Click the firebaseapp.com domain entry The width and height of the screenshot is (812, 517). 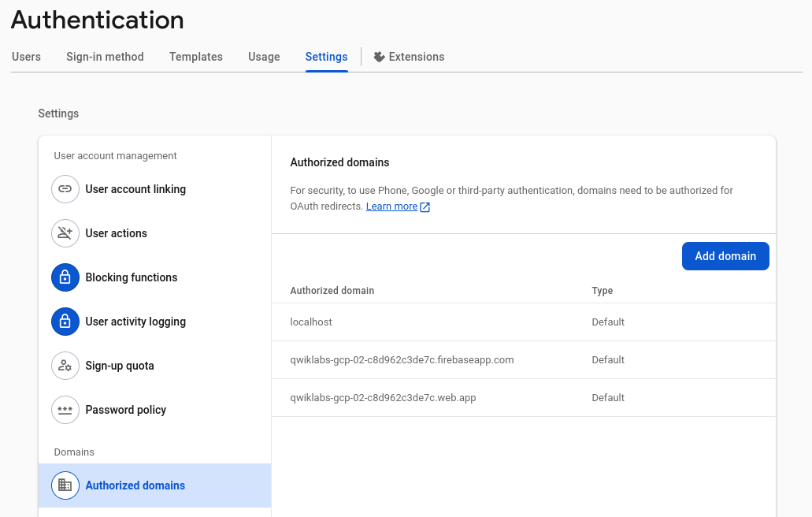tap(402, 359)
